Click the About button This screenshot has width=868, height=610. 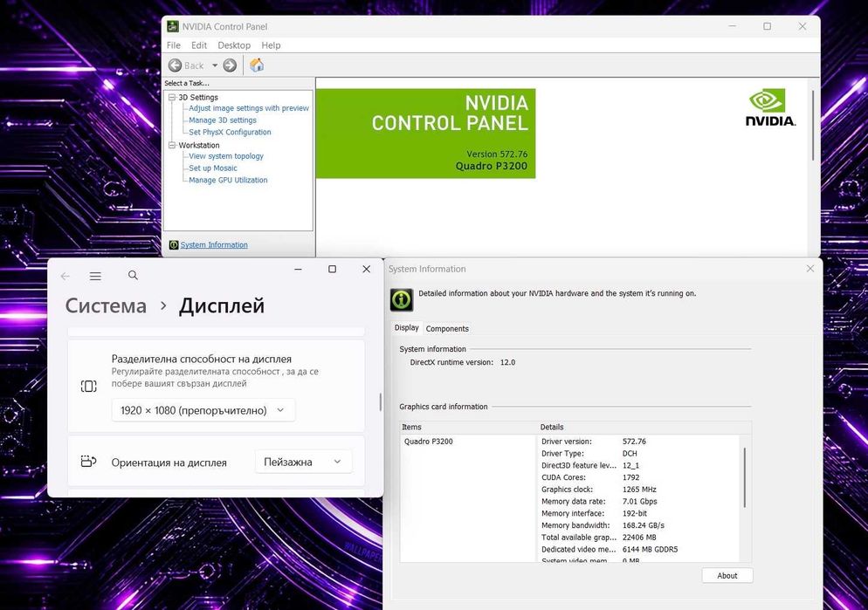point(727,576)
